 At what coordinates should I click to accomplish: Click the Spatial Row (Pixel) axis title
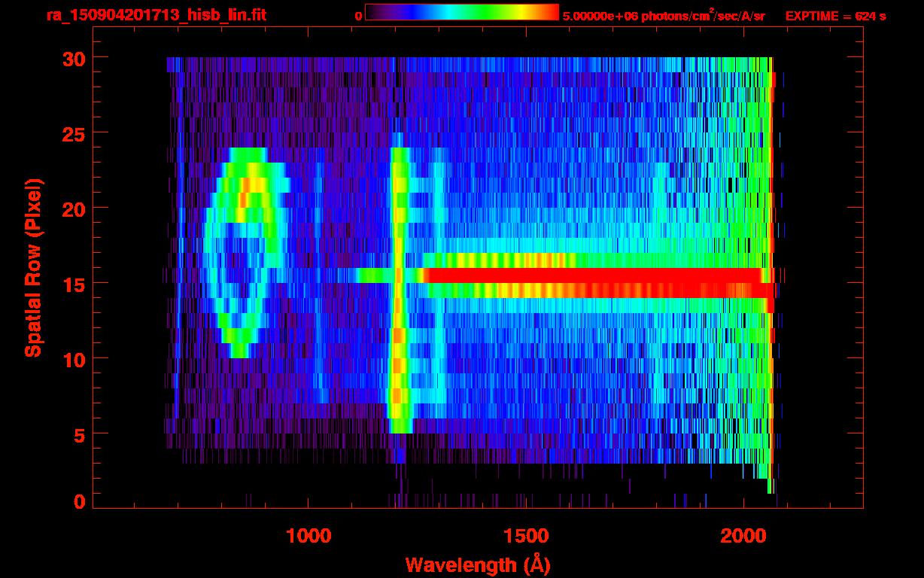click(x=32, y=268)
